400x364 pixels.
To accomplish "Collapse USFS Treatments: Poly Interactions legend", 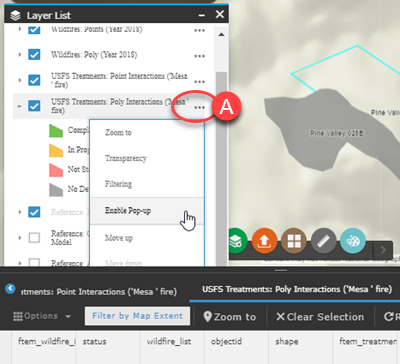I will [19, 106].
